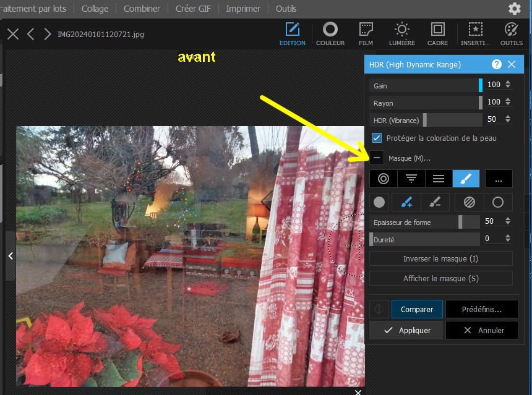The height and width of the screenshot is (395, 532).
Task: Collapse the Masque (M) section
Action: pyautogui.click(x=377, y=158)
